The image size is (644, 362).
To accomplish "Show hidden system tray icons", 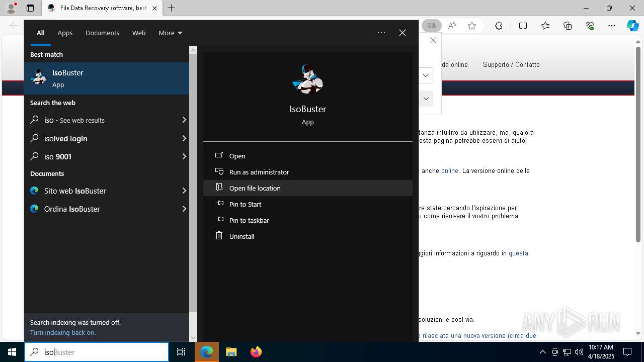I will click(x=542, y=352).
